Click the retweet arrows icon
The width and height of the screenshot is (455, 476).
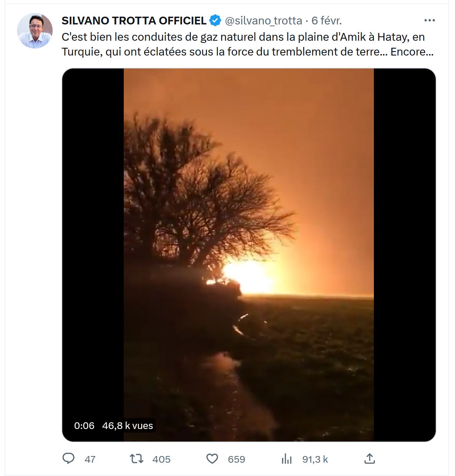pos(137,459)
